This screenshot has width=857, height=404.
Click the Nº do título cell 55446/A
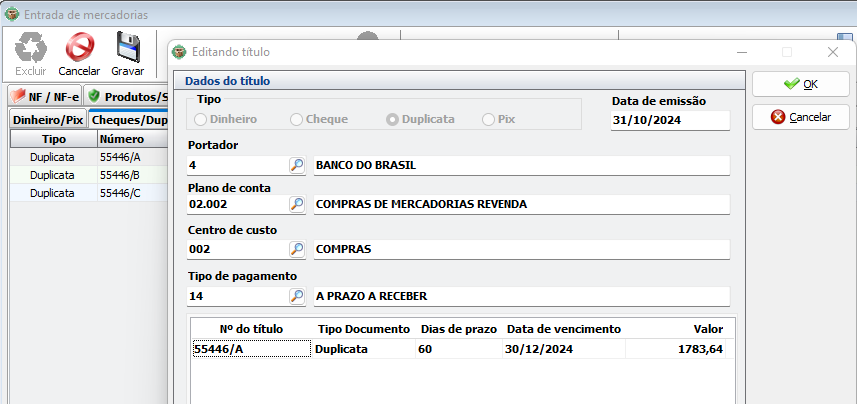pos(251,349)
